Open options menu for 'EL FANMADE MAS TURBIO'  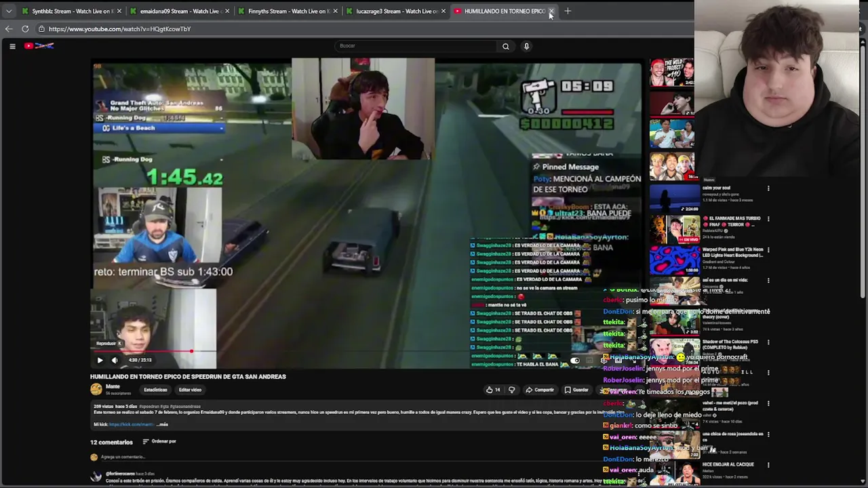pos(768,219)
